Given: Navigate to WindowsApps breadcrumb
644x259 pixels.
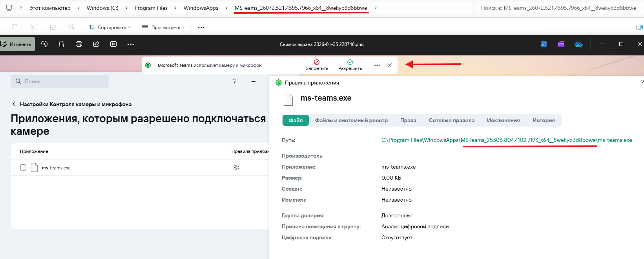Looking at the screenshot, I should (201, 8).
